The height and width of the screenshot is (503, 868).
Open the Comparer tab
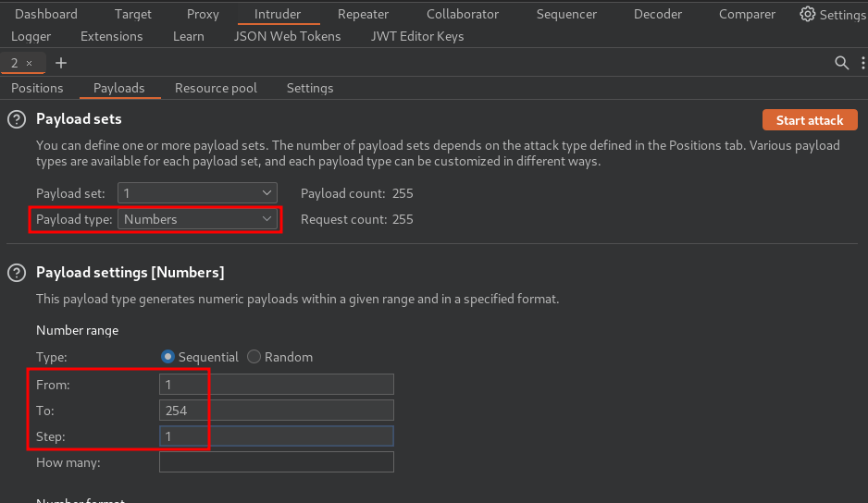click(x=747, y=14)
